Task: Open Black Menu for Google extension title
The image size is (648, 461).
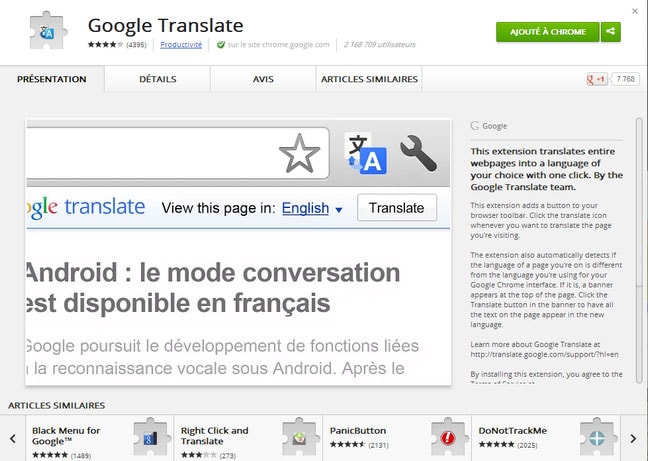Action: point(66,436)
